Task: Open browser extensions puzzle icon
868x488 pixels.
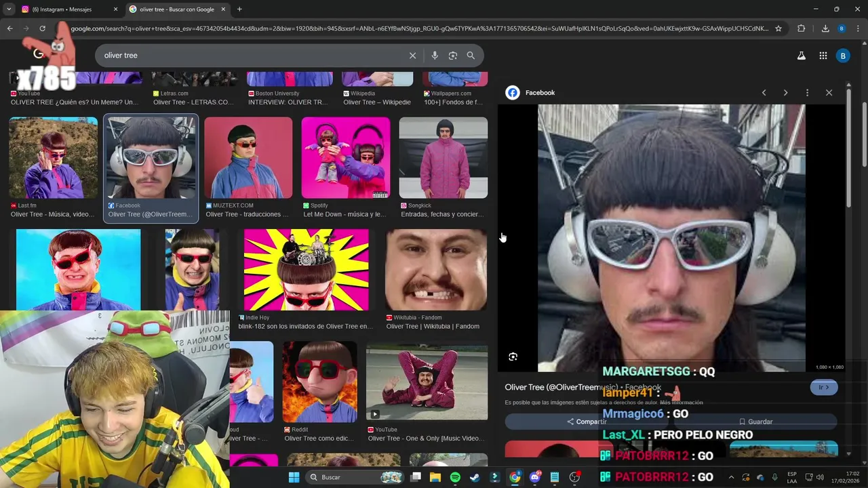Action: tap(802, 28)
